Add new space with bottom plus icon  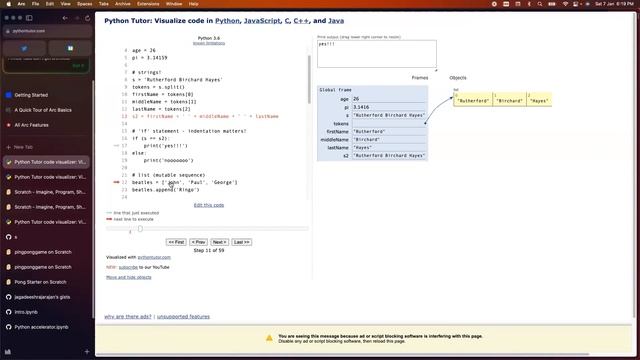[x=87, y=351]
